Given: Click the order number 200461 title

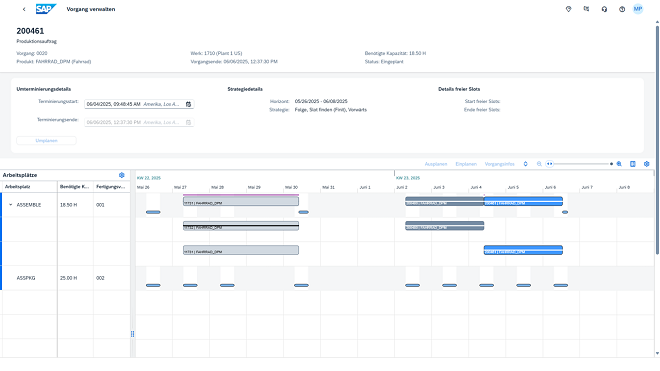Looking at the screenshot, I should (x=30, y=31).
